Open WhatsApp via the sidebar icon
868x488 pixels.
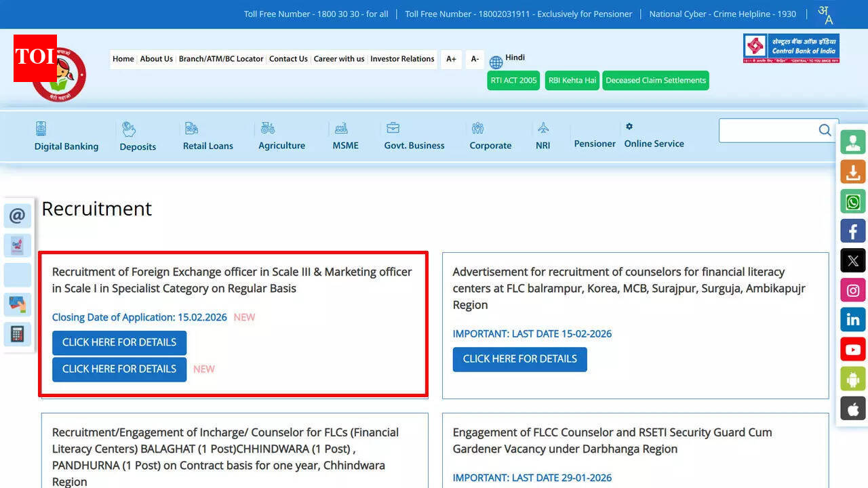click(852, 201)
